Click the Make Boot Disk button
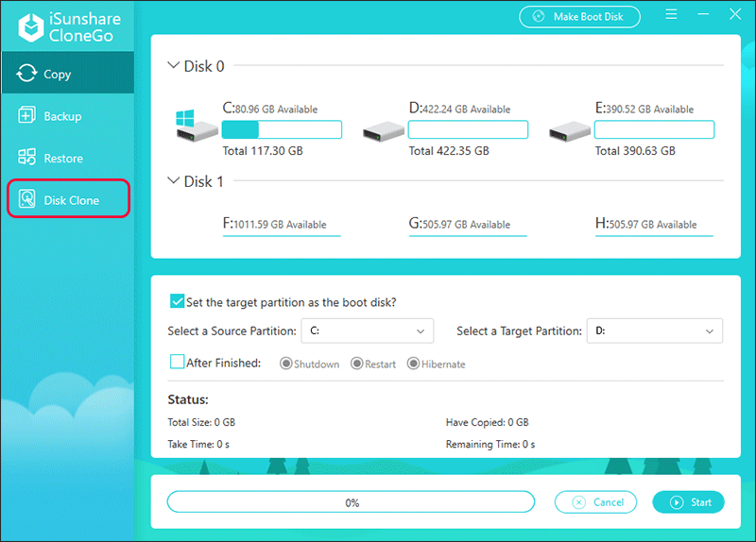756x542 pixels. tap(579, 17)
